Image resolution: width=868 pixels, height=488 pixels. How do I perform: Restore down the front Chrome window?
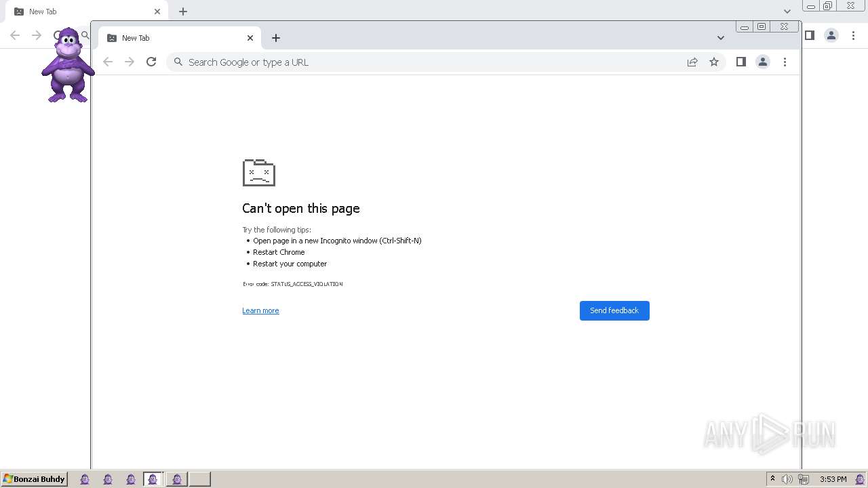coord(762,27)
